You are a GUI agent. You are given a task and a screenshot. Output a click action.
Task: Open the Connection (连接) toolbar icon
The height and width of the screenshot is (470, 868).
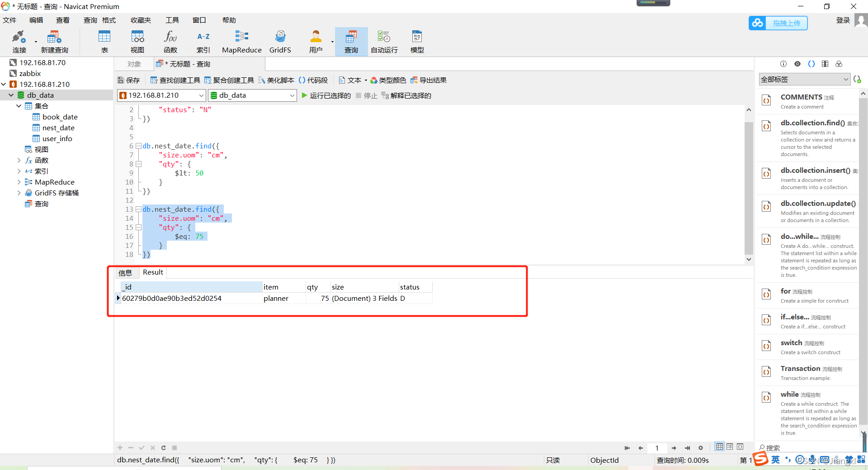point(19,42)
